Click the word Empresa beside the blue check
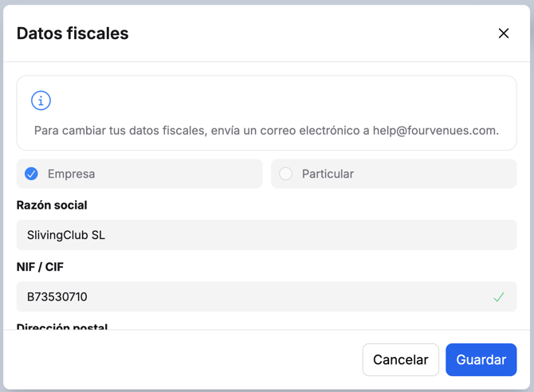The width and height of the screenshot is (534, 392). 71,174
